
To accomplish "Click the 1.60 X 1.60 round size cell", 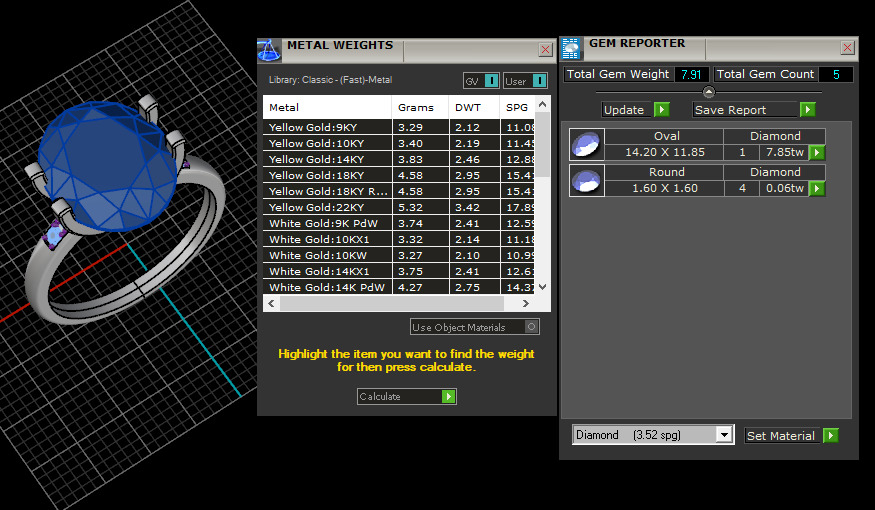I will 664,189.
